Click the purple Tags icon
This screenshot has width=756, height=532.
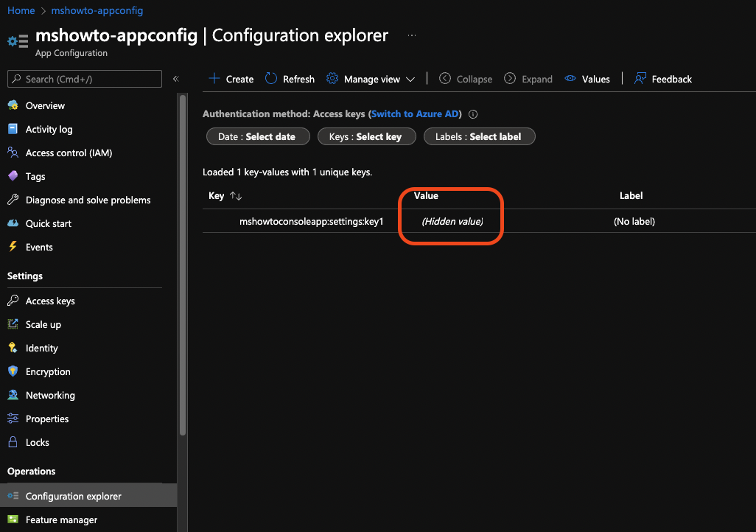click(13, 175)
